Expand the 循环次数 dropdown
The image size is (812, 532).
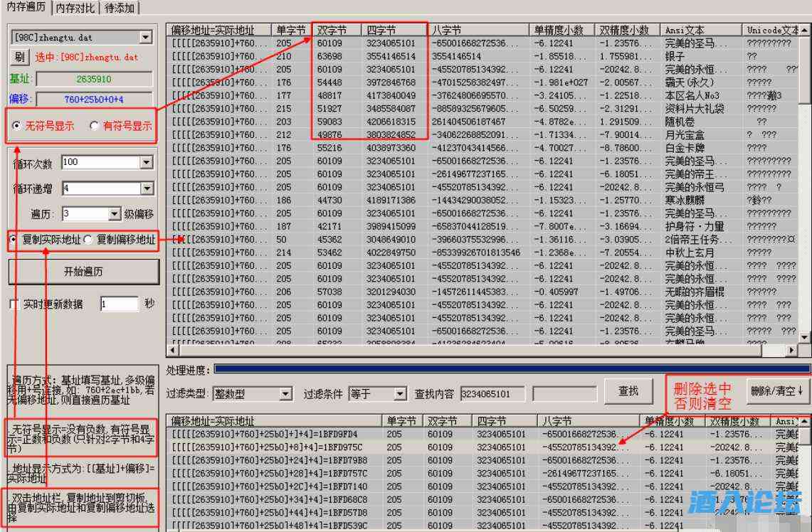coord(146,163)
